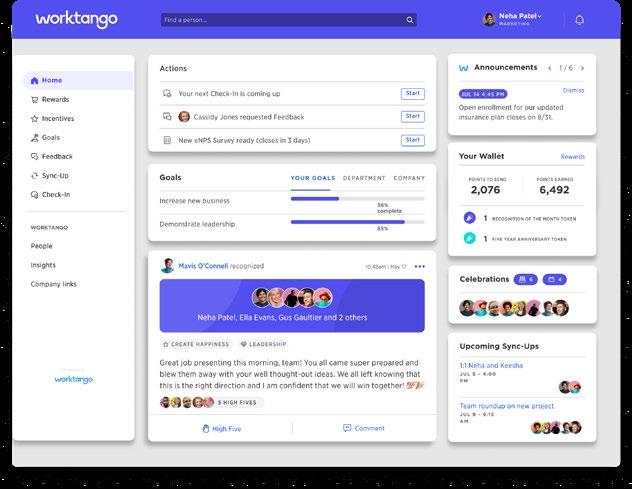Click the Find a person search field
632x489 pixels.
[x=289, y=20]
